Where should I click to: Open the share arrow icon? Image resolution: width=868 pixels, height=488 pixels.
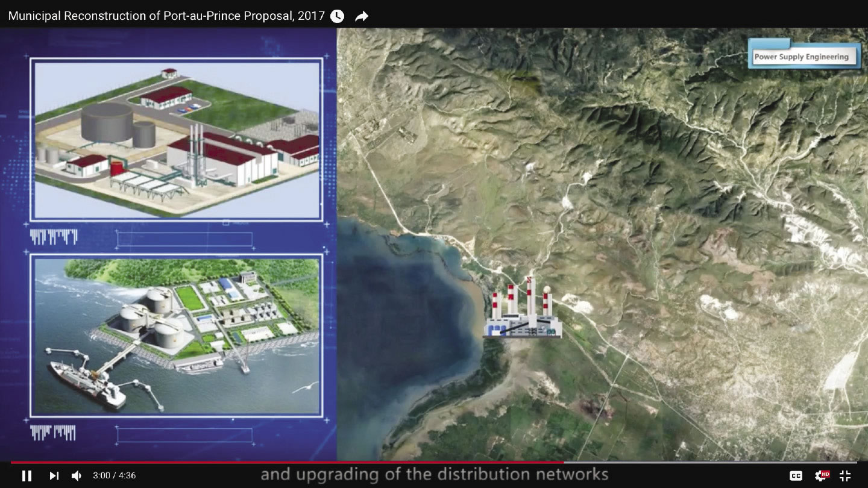(362, 16)
